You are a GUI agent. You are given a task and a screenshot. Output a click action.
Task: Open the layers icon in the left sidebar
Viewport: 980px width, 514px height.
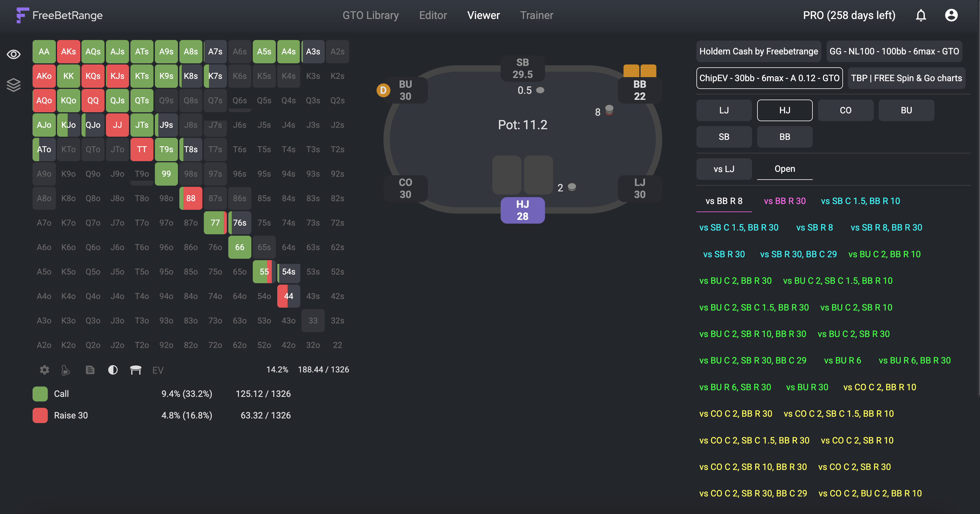pos(13,84)
